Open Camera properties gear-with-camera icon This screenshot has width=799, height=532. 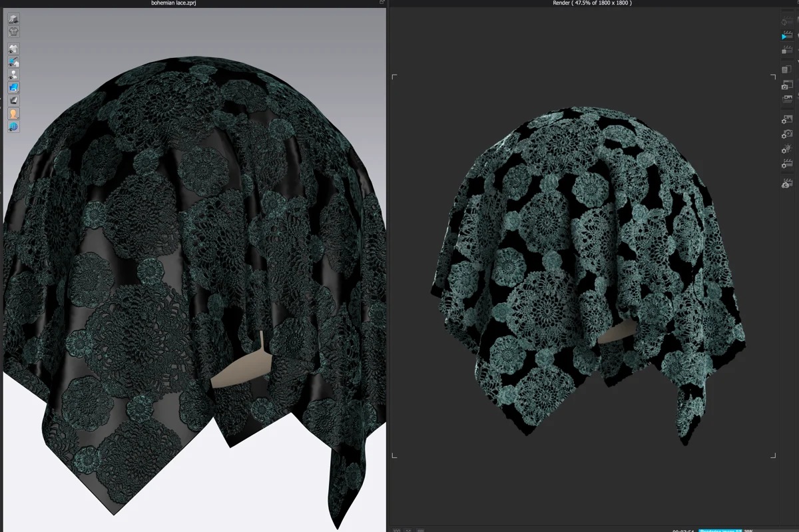tap(787, 134)
